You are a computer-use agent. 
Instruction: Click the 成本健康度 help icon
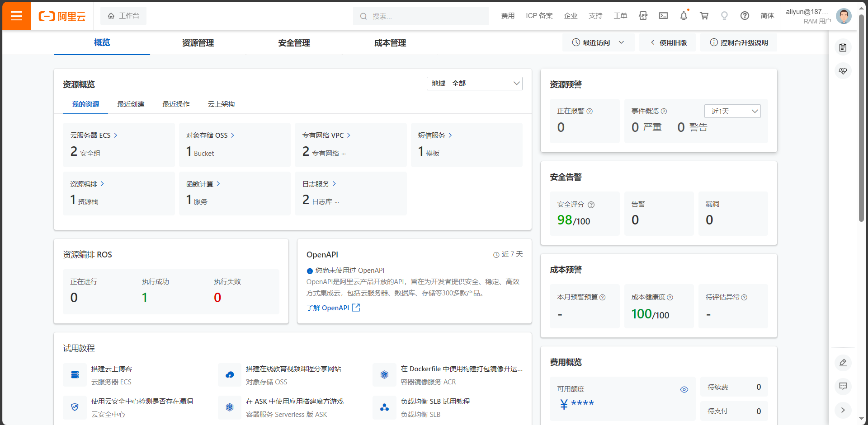click(x=670, y=297)
